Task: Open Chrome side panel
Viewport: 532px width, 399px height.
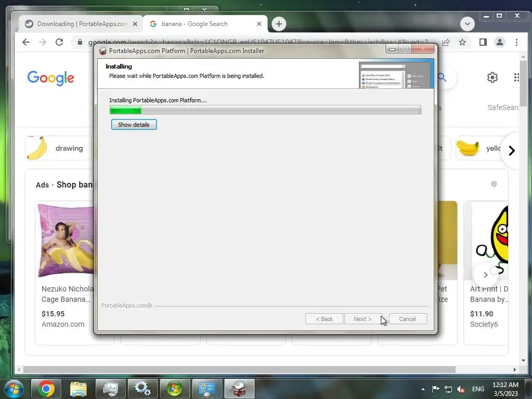Action: click(483, 42)
